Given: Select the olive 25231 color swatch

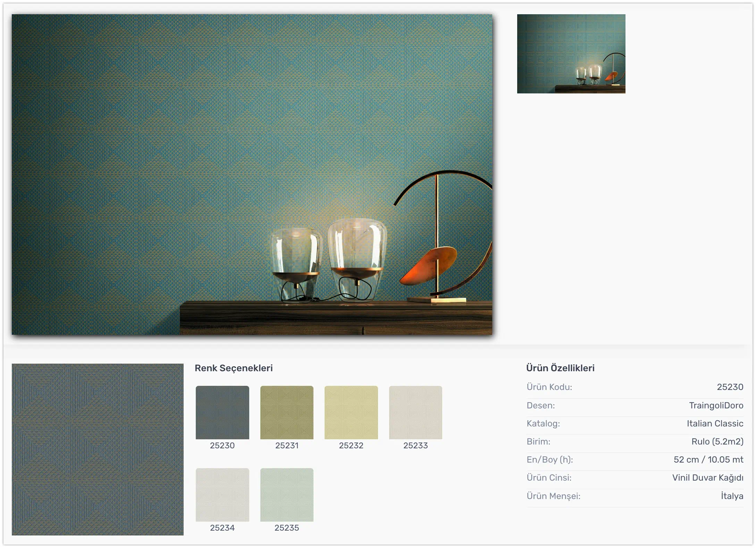Looking at the screenshot, I should click(287, 412).
